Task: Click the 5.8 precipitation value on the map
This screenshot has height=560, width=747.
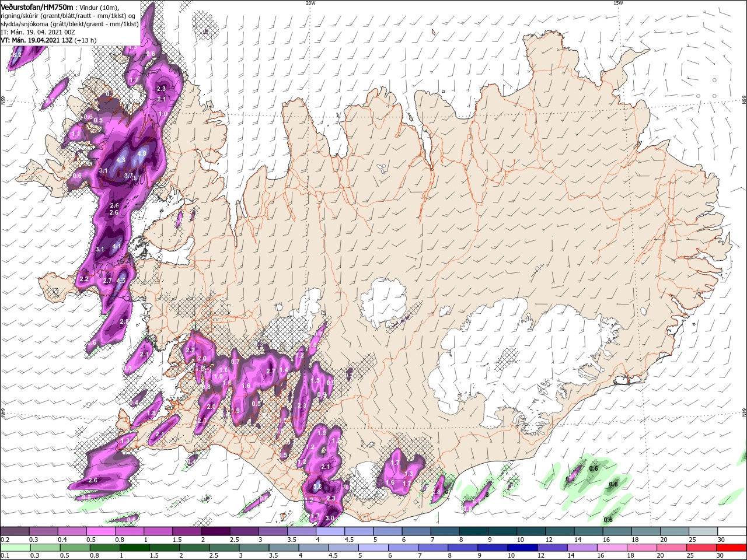Action: [x=317, y=487]
